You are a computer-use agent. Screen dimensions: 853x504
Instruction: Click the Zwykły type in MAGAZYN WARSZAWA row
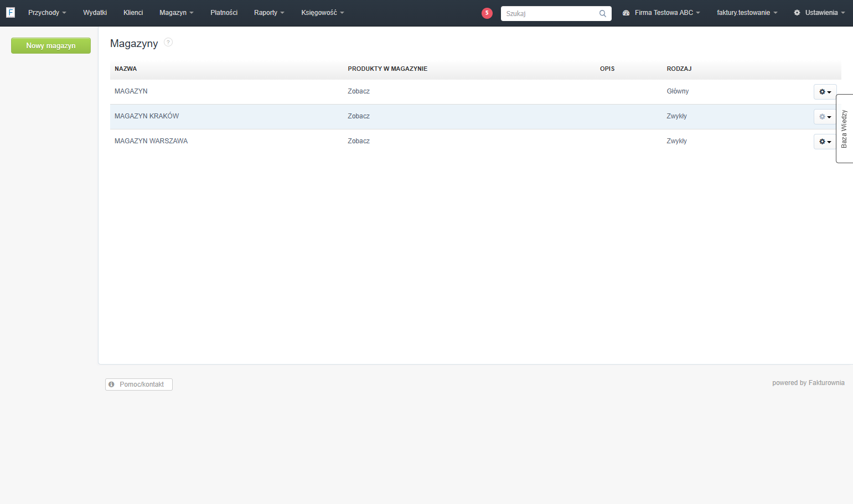coord(676,141)
